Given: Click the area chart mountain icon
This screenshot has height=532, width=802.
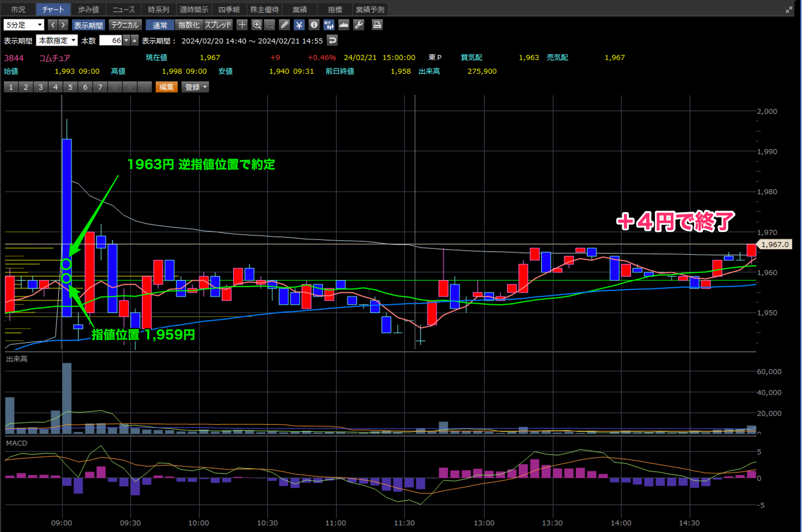Looking at the screenshot, I should [x=343, y=25].
